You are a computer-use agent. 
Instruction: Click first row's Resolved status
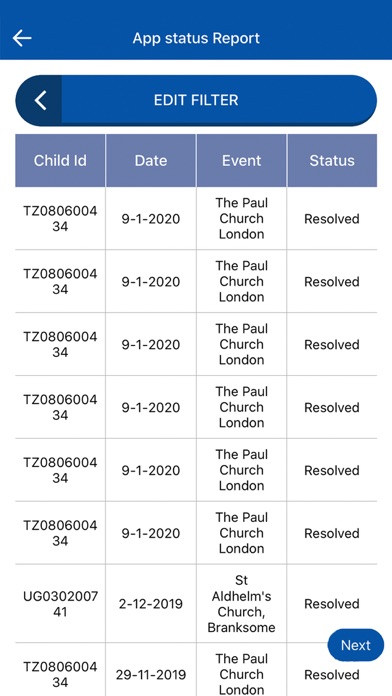[x=332, y=219]
